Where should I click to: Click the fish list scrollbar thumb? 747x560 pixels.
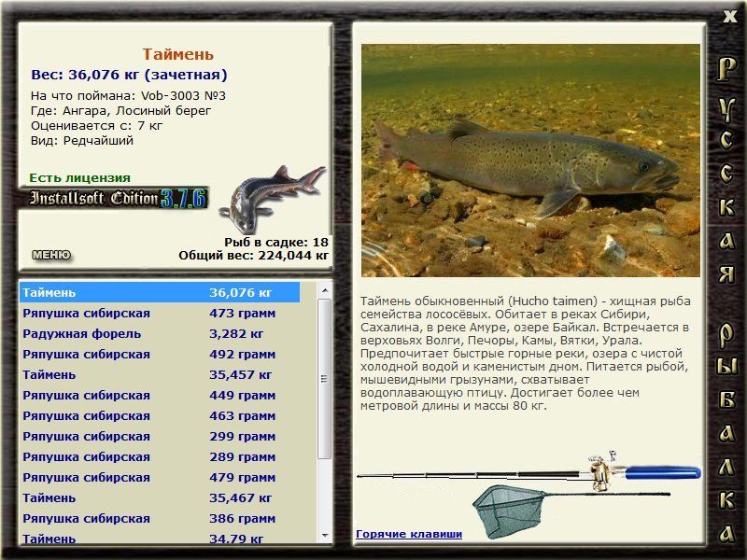click(x=325, y=373)
